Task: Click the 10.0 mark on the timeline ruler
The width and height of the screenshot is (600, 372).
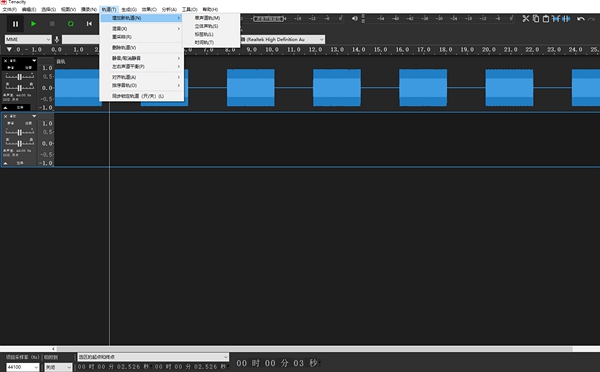Action: point(272,49)
